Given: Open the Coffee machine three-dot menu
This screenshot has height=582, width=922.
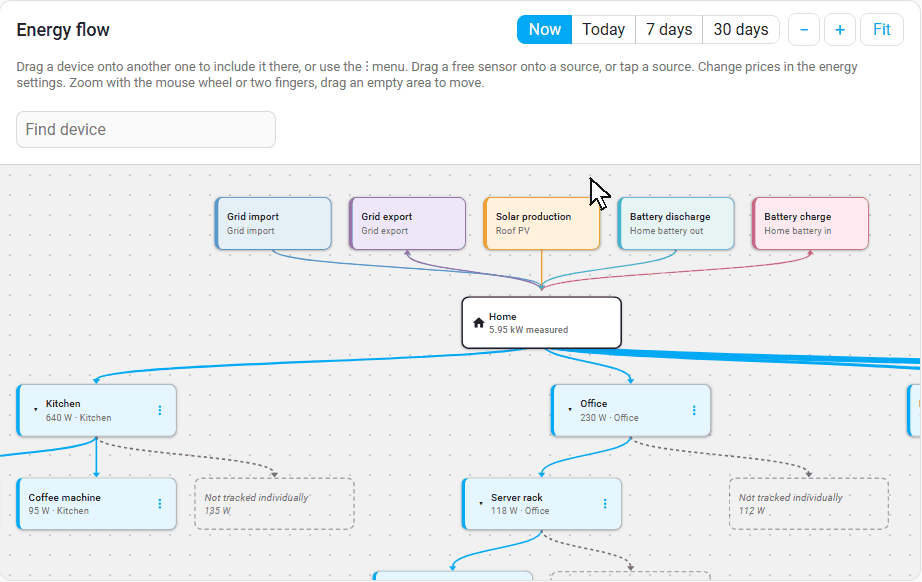Looking at the screenshot, I should coord(159,504).
